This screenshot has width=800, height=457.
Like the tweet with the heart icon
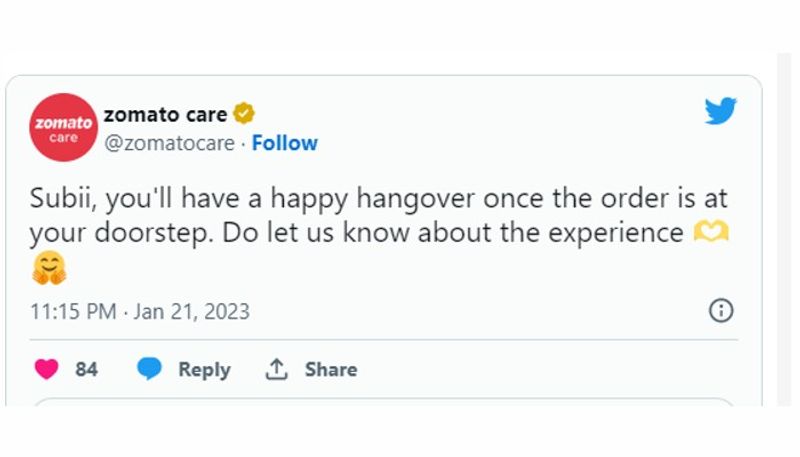coord(47,369)
